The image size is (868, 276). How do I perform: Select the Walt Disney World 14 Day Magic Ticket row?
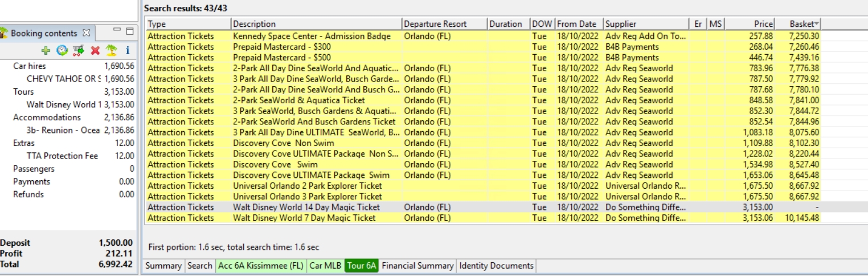pos(306,207)
